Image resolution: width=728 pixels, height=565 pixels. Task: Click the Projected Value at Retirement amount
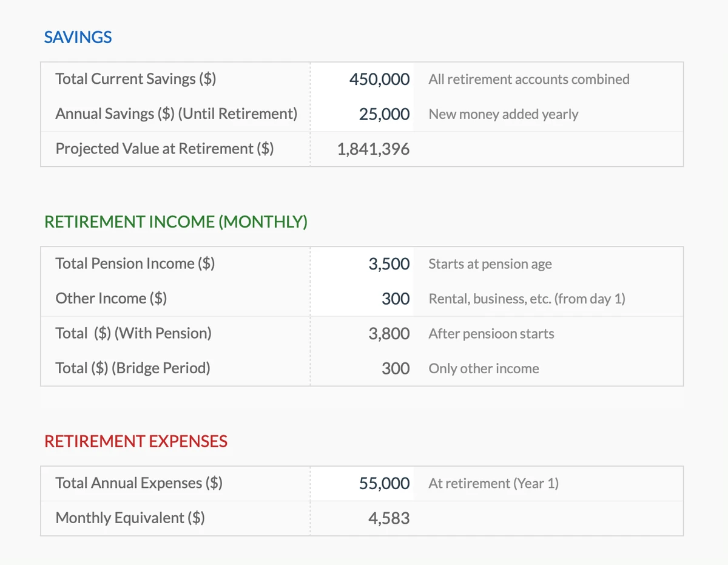tap(373, 149)
